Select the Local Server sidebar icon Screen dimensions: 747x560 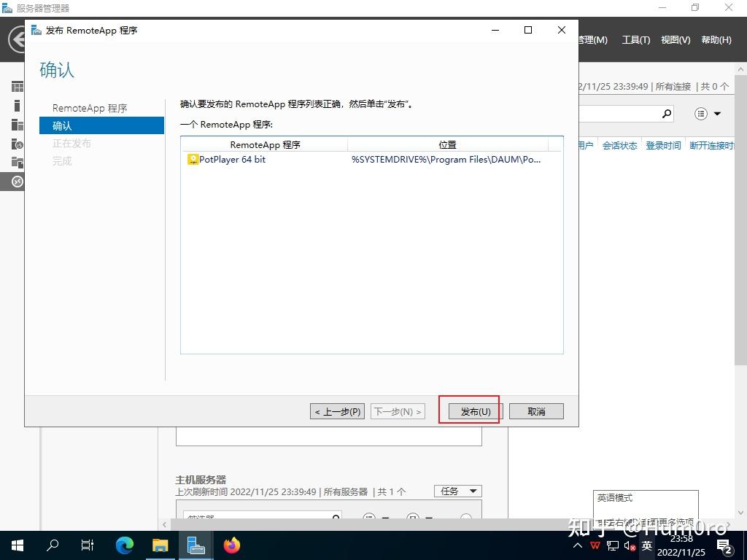pyautogui.click(x=17, y=104)
